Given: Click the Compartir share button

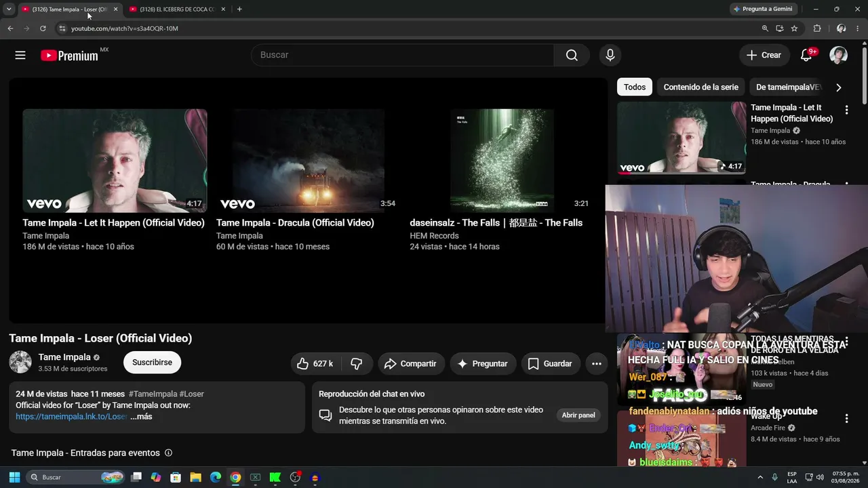Looking at the screenshot, I should (x=411, y=364).
